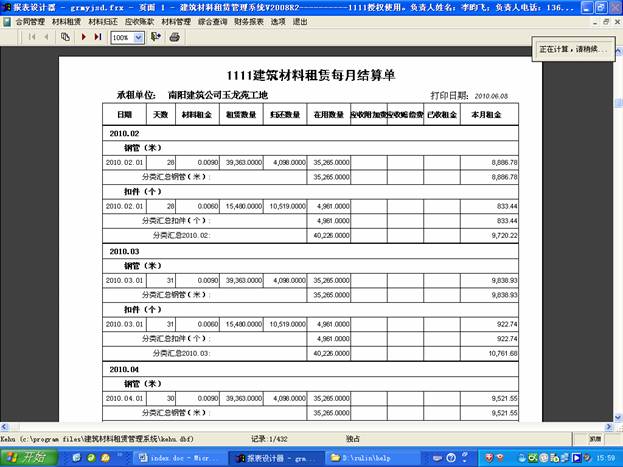The image size is (623, 467).
Task: Open the 100% zoom dropdown
Action: coord(138,37)
